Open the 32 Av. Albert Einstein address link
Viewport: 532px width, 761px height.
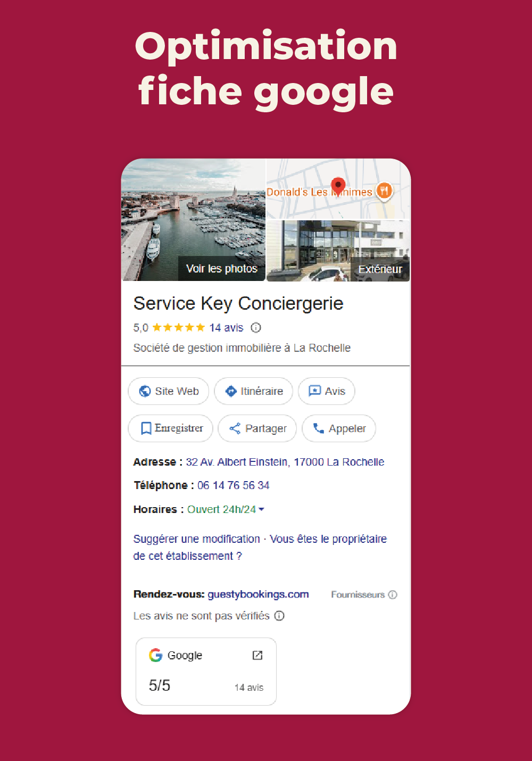click(x=285, y=462)
